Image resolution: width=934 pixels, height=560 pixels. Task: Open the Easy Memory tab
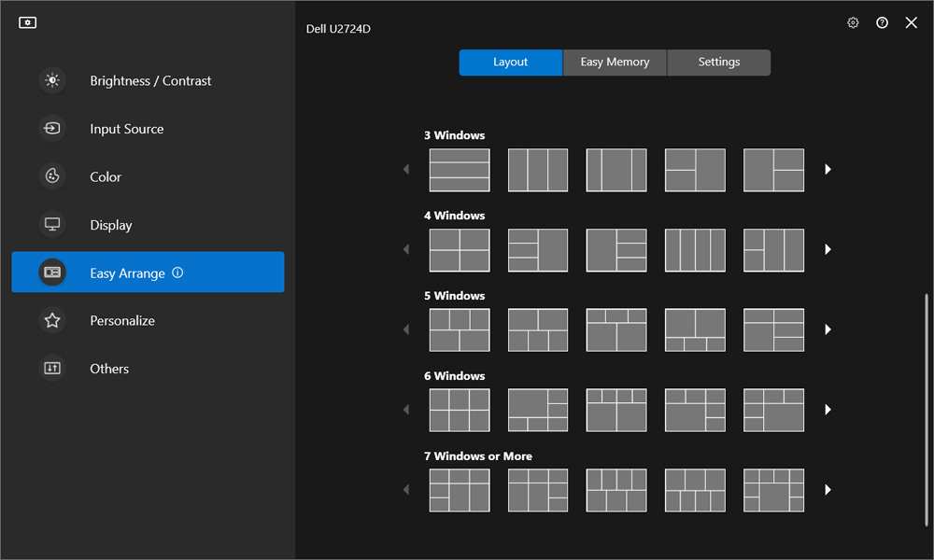[x=615, y=63]
